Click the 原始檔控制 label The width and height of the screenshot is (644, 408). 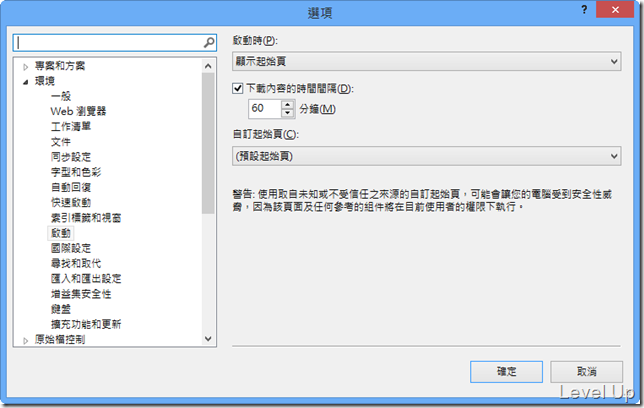coord(60,339)
